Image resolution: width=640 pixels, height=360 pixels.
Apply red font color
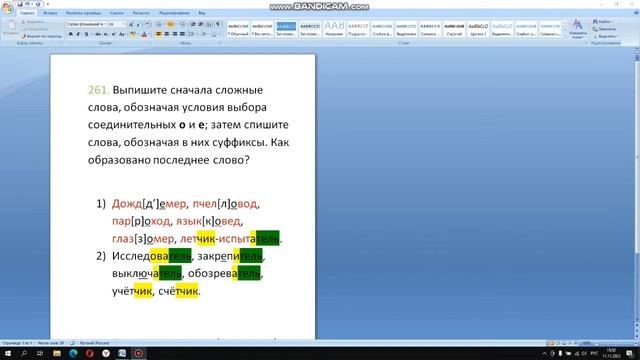[144, 35]
